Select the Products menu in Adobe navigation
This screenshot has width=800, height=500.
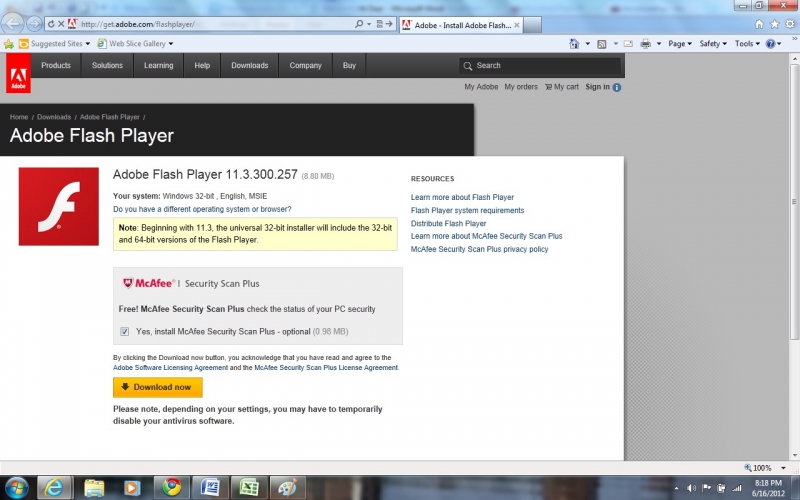(x=56, y=66)
